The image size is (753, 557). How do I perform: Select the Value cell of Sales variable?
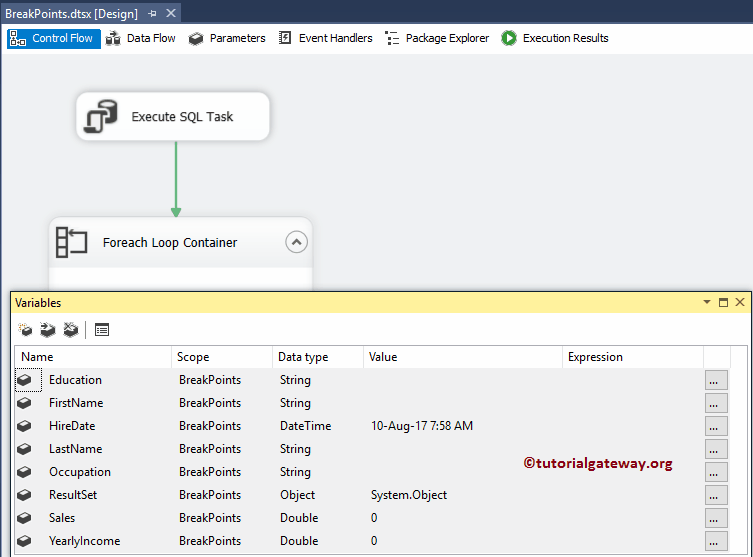462,518
